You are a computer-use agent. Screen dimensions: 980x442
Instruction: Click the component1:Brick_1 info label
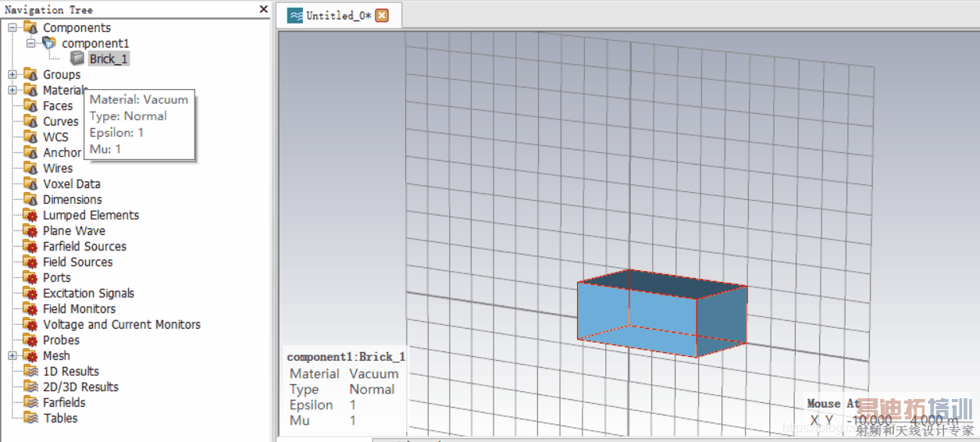346,357
